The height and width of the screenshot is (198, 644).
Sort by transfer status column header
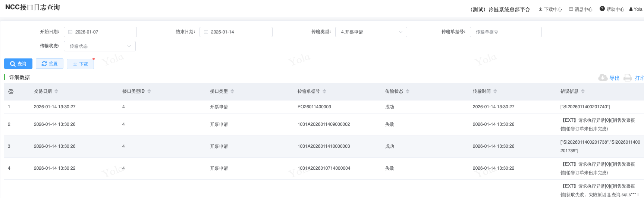click(408, 91)
